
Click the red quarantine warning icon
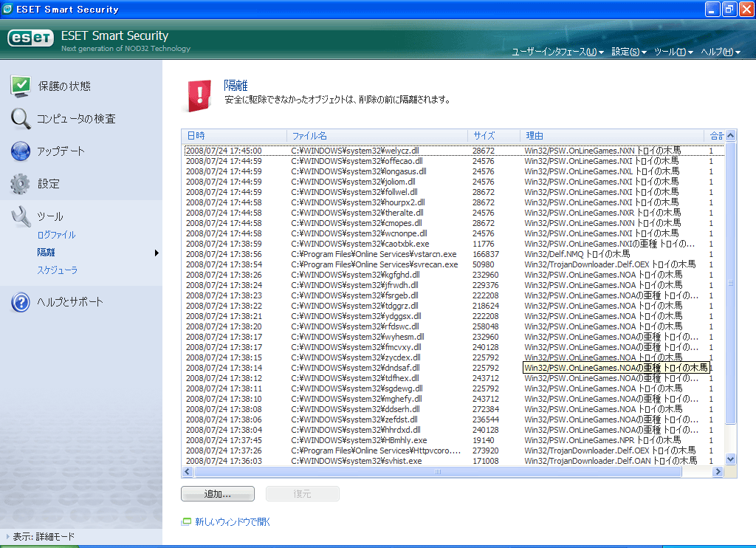point(199,95)
